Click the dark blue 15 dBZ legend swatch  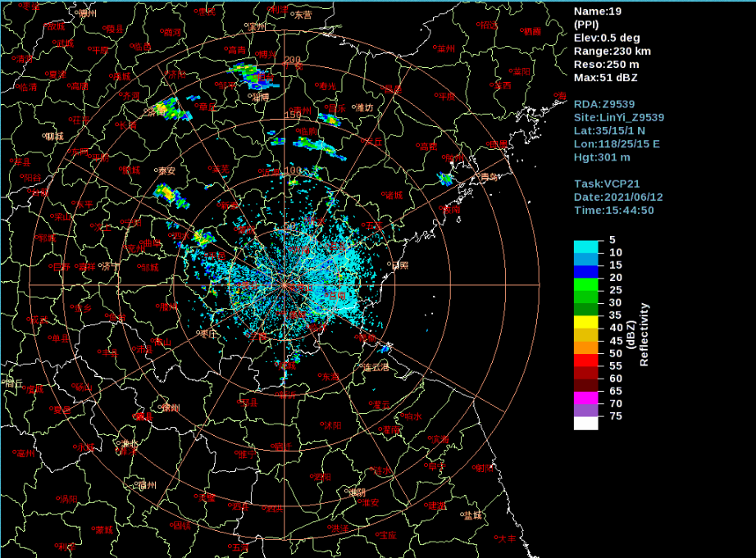[x=585, y=272]
